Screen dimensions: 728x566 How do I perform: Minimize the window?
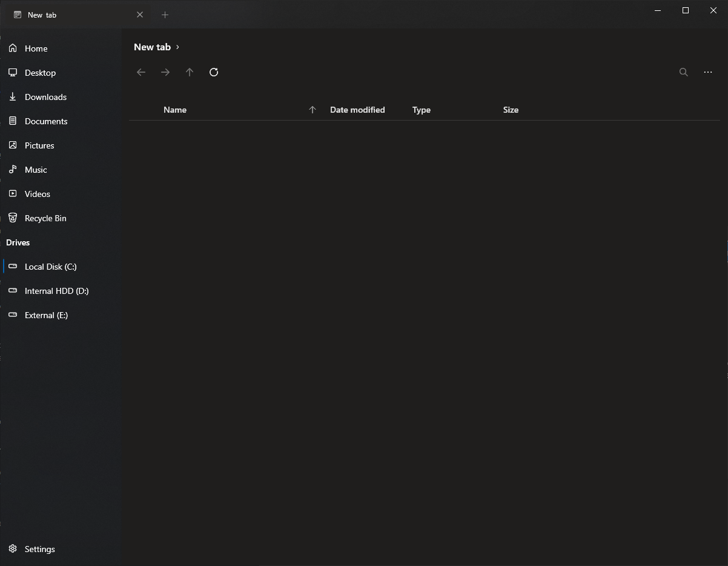[658, 10]
